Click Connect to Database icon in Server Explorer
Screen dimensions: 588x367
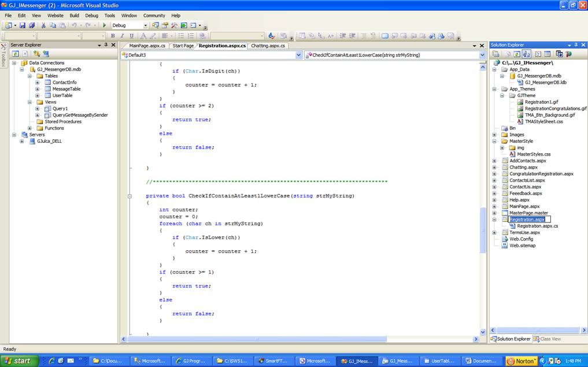click(36, 54)
